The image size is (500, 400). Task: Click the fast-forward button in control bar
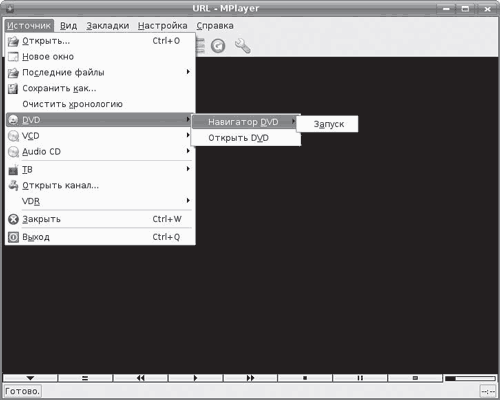250,378
